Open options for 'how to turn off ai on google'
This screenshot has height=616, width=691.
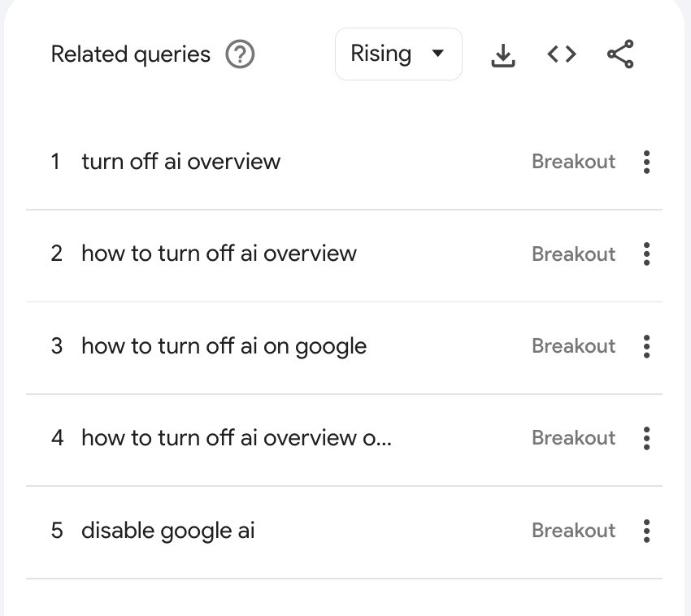(x=646, y=346)
